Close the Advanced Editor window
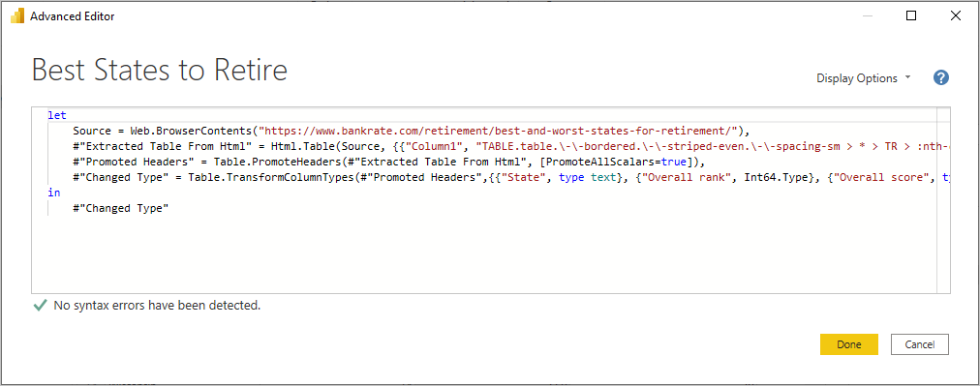 (x=955, y=16)
